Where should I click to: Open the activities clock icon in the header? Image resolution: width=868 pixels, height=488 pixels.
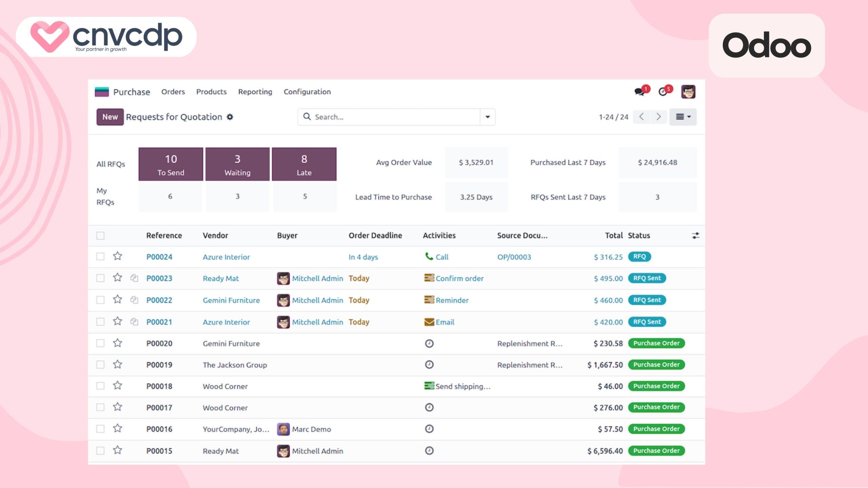(x=663, y=92)
